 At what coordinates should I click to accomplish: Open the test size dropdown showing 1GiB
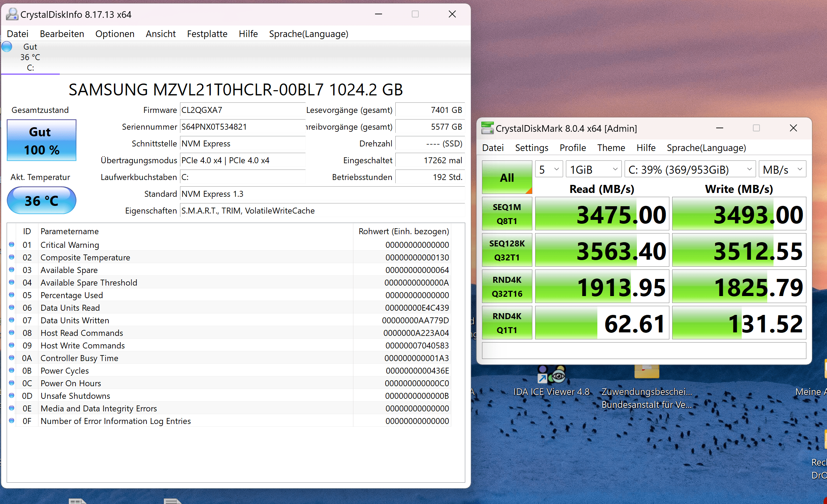tap(594, 170)
